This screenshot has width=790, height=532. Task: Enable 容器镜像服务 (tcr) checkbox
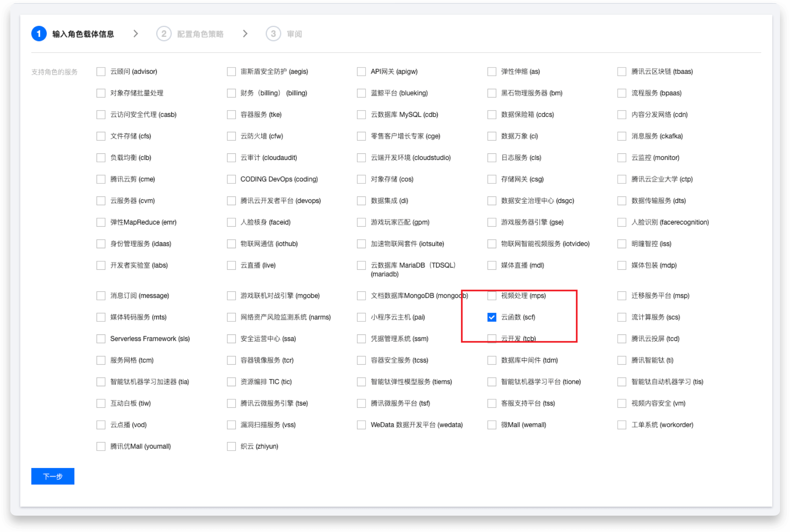pyautogui.click(x=231, y=360)
